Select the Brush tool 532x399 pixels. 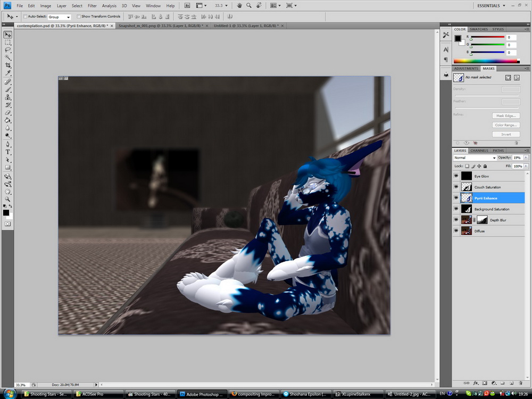click(x=8, y=89)
